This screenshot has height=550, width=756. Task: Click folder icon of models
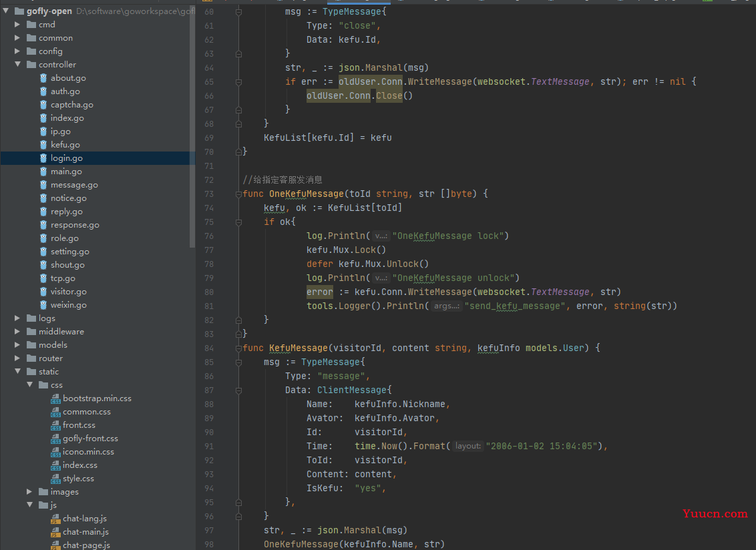click(31, 344)
